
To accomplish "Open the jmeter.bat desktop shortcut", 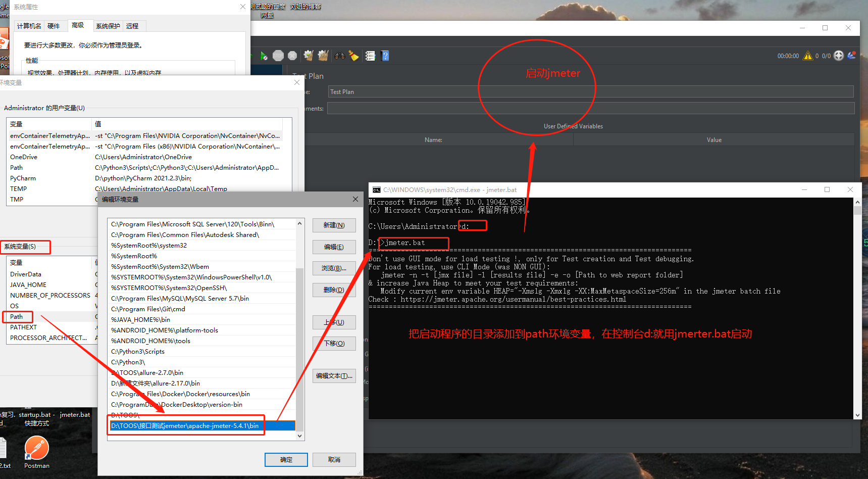I will point(75,415).
